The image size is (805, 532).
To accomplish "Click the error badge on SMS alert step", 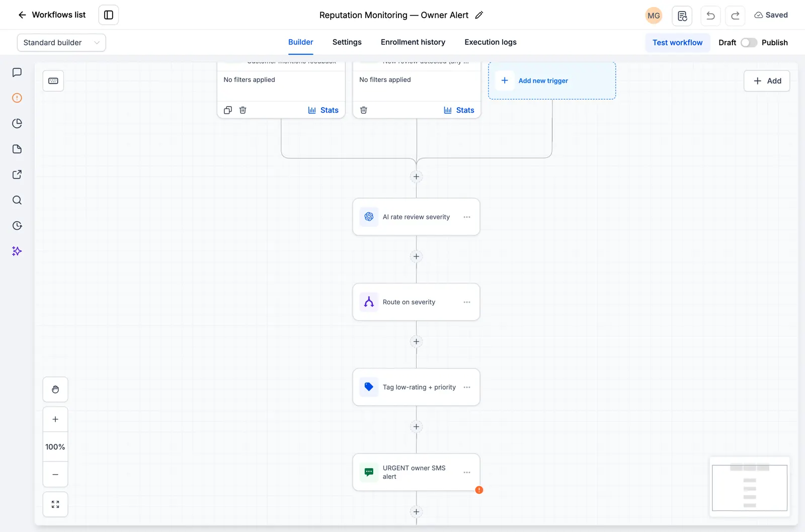I will point(479,490).
